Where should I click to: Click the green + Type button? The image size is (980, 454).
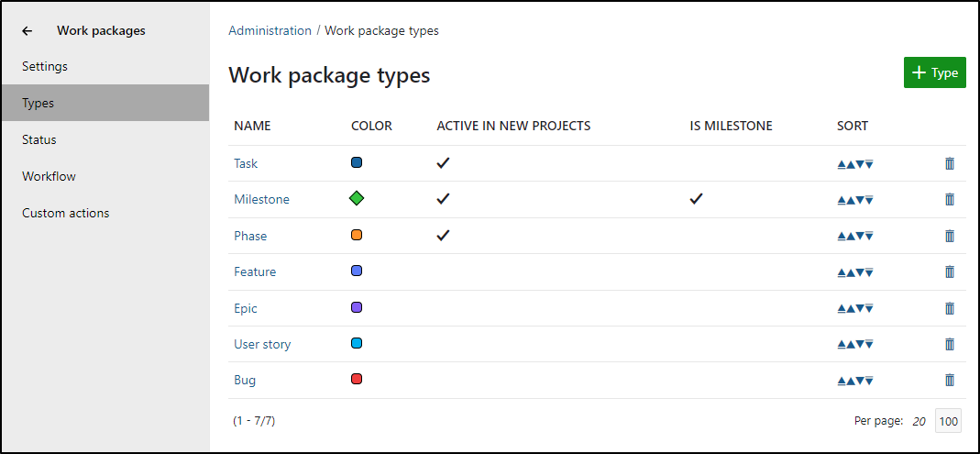click(x=934, y=72)
